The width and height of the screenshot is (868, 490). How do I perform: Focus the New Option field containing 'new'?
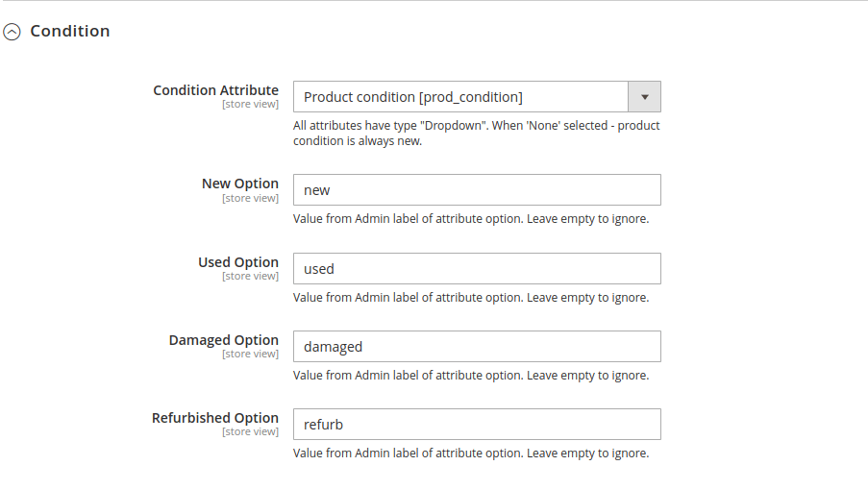coord(477,189)
